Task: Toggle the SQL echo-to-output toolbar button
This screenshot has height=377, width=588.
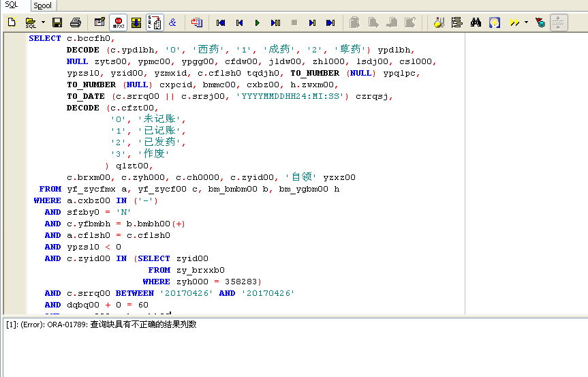Action: [155, 22]
